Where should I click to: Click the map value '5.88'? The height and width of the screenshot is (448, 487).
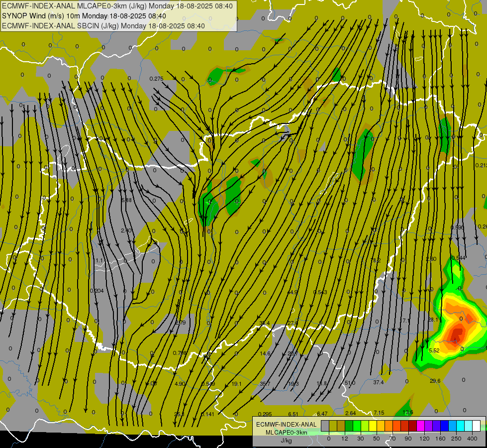point(126,200)
